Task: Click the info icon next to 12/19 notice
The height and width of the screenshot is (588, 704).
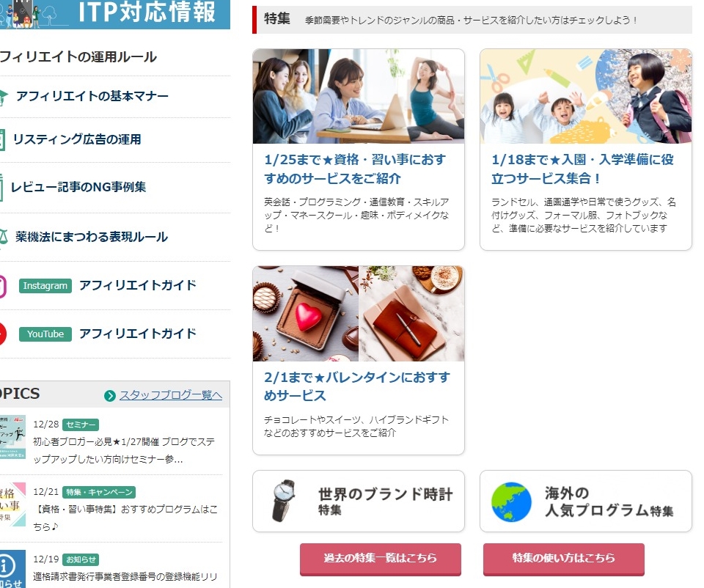Action: [x=8, y=567]
